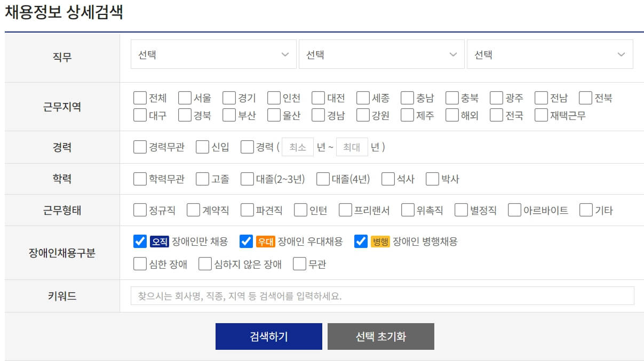Click the 선택 초기화 reset button
The image size is (644, 361).
[381, 336]
